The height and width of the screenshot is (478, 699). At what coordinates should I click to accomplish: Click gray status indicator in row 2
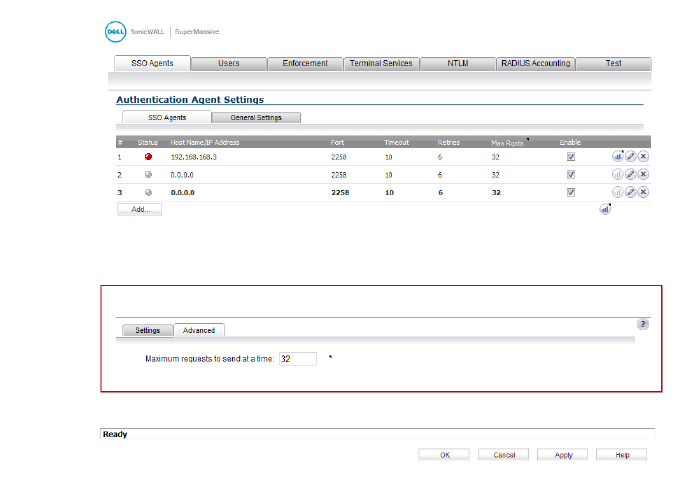tap(148, 174)
